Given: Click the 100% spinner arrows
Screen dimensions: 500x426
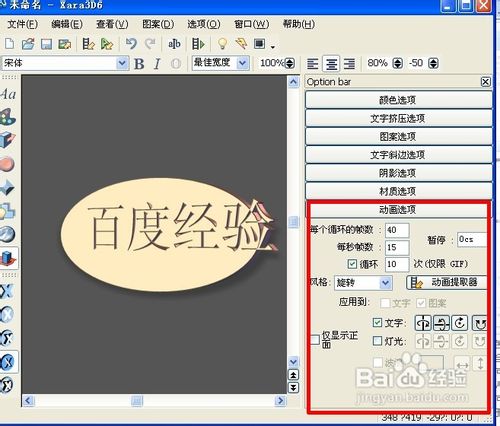Looking at the screenshot, I should pyautogui.click(x=290, y=63).
